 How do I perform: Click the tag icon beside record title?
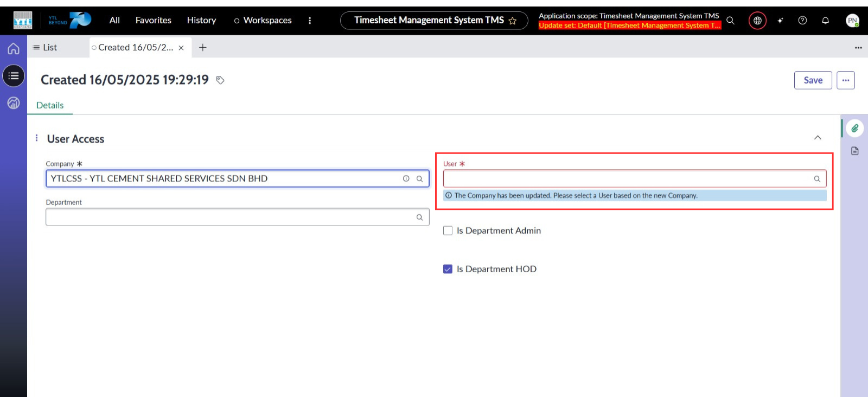(x=220, y=80)
